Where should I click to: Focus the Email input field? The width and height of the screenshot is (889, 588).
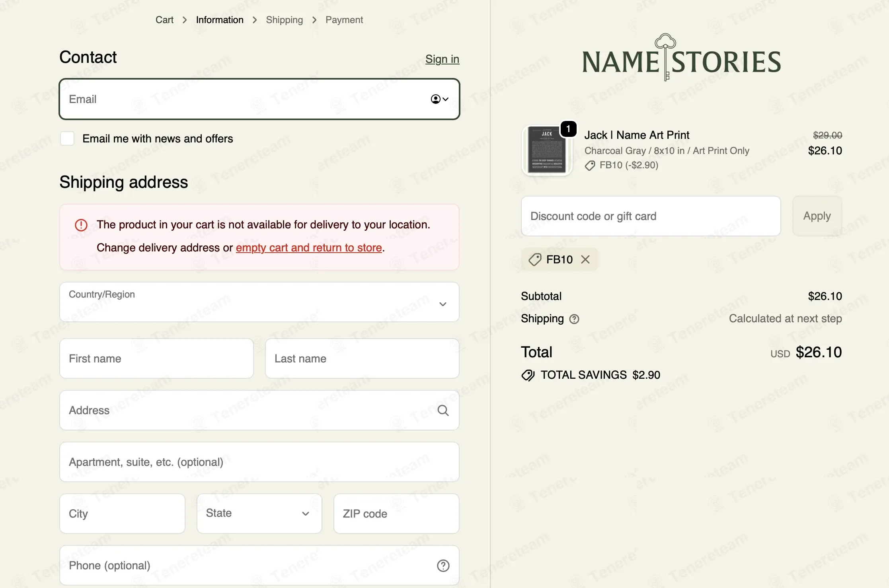click(x=259, y=99)
